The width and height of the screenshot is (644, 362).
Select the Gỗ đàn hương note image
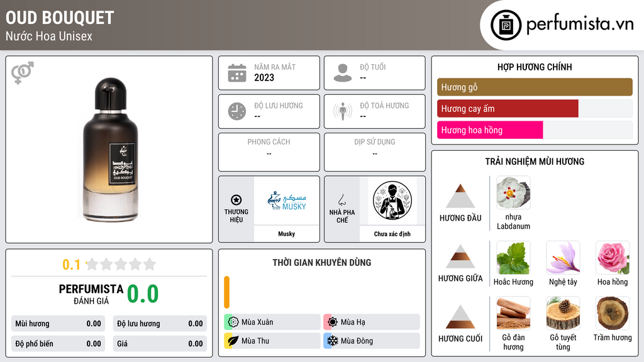coord(513,313)
